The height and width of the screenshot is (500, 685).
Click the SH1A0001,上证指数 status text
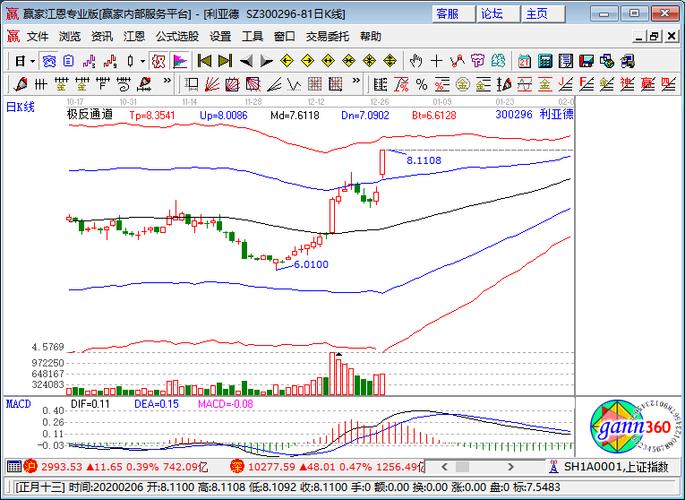coord(616,467)
